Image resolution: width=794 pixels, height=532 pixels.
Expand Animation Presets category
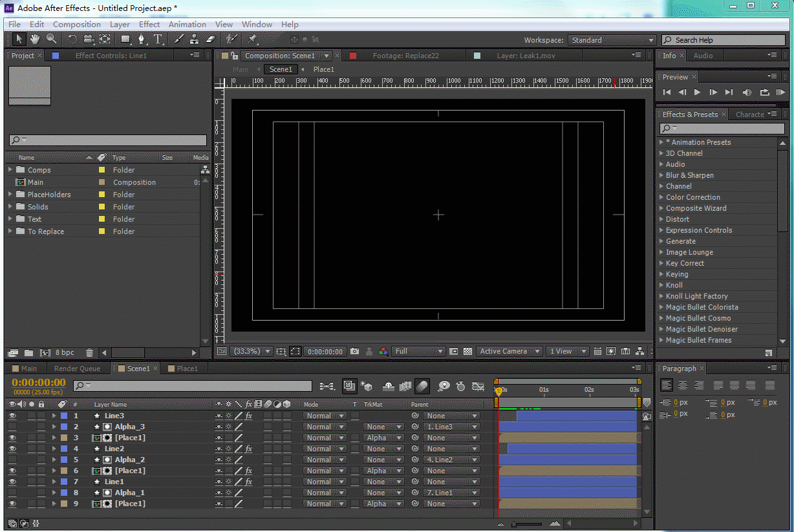(x=661, y=142)
